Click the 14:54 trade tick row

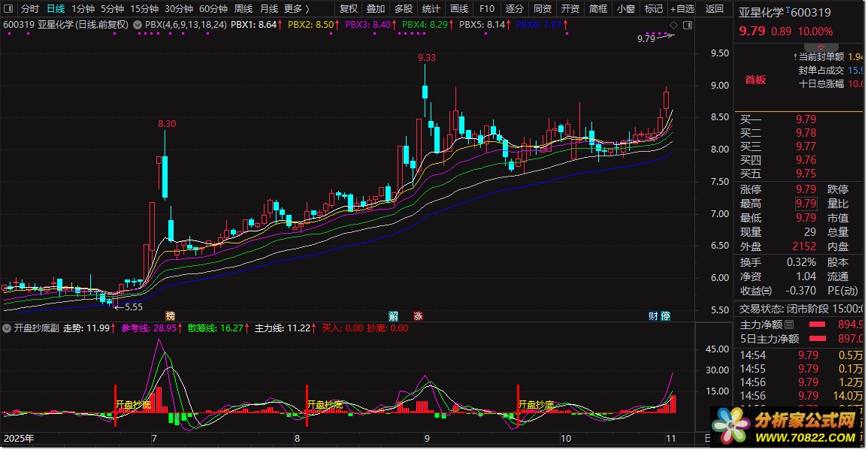[x=800, y=355]
